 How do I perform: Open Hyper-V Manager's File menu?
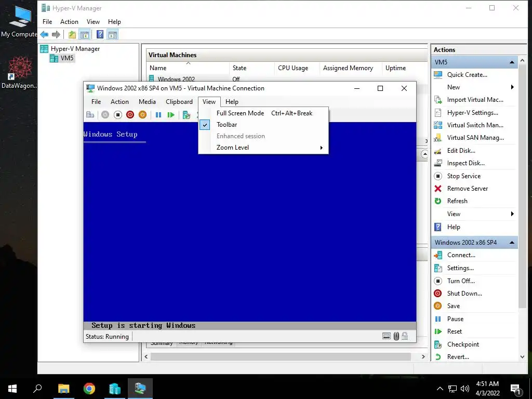pos(47,22)
